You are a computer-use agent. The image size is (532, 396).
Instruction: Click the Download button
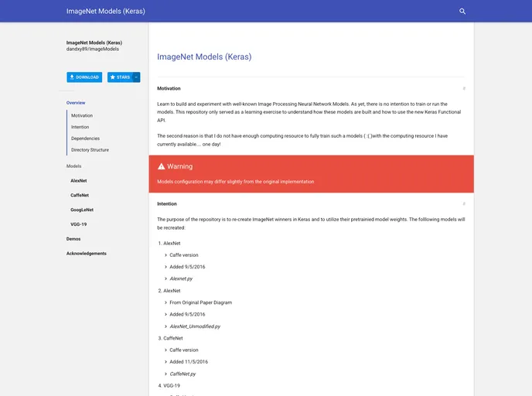pyautogui.click(x=84, y=77)
